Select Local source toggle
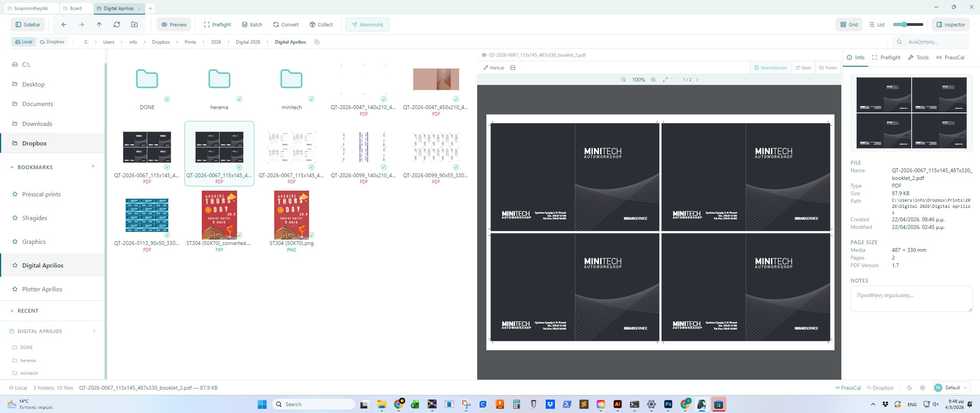This screenshot has height=413, width=980. point(24,42)
